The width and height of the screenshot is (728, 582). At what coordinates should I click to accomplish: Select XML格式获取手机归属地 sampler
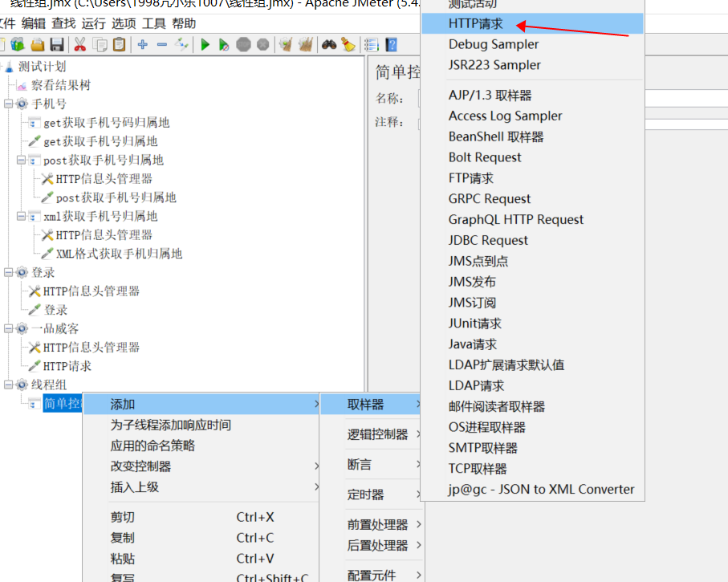[x=119, y=254]
